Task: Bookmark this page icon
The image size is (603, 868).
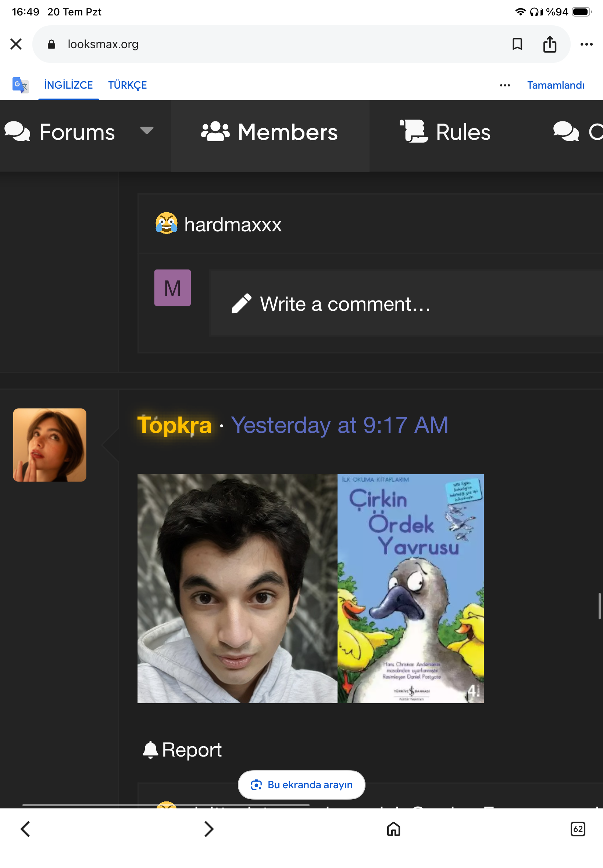Action: [x=517, y=44]
